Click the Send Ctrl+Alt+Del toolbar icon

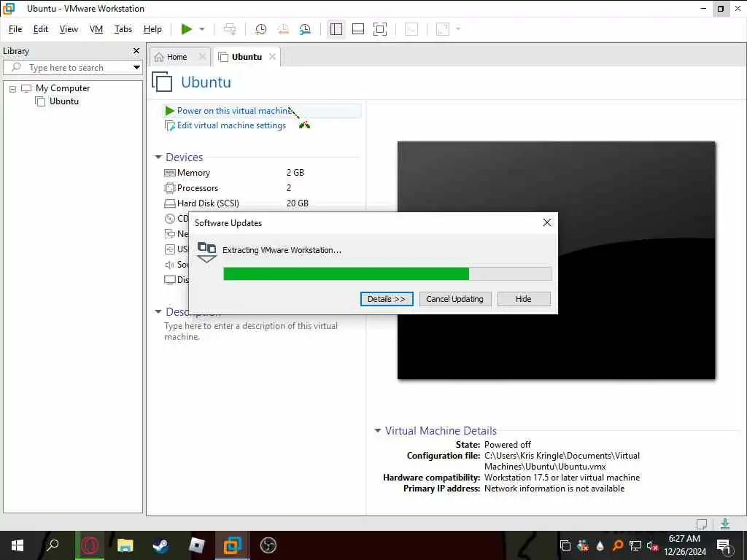230,29
